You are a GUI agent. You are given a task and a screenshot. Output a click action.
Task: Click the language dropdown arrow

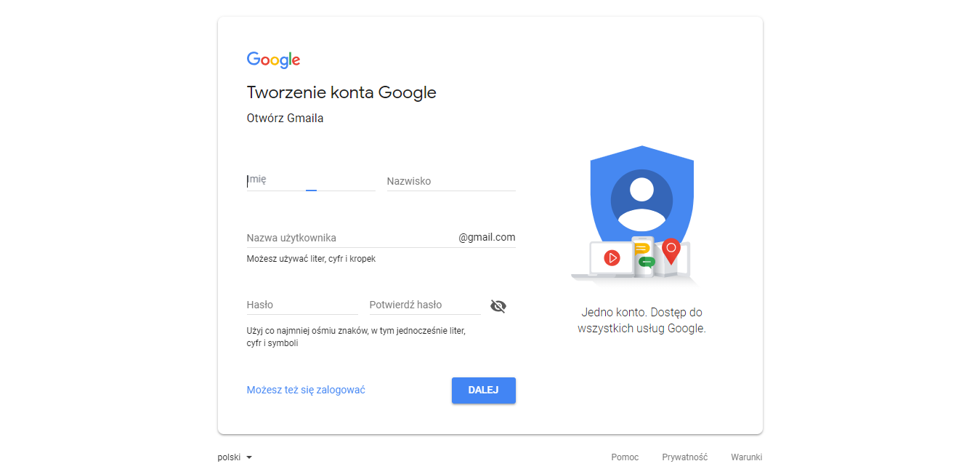(249, 457)
